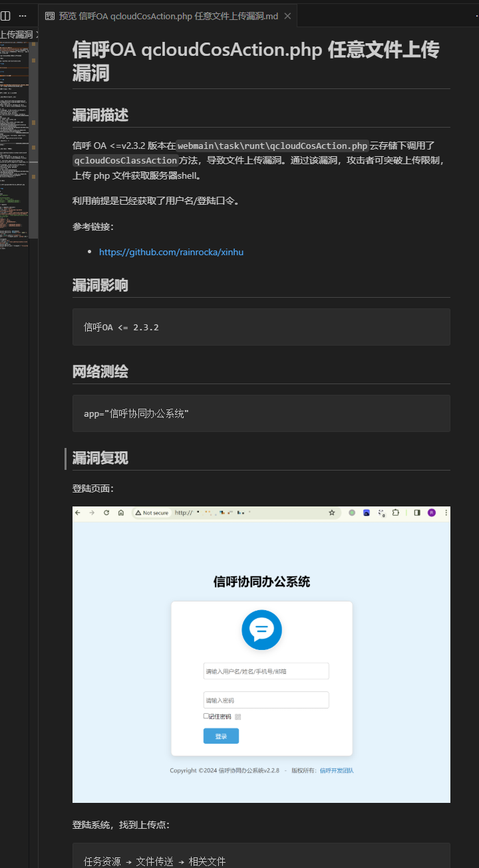Click the purple R profile avatar
Screen dimensions: 479x868
point(432,513)
